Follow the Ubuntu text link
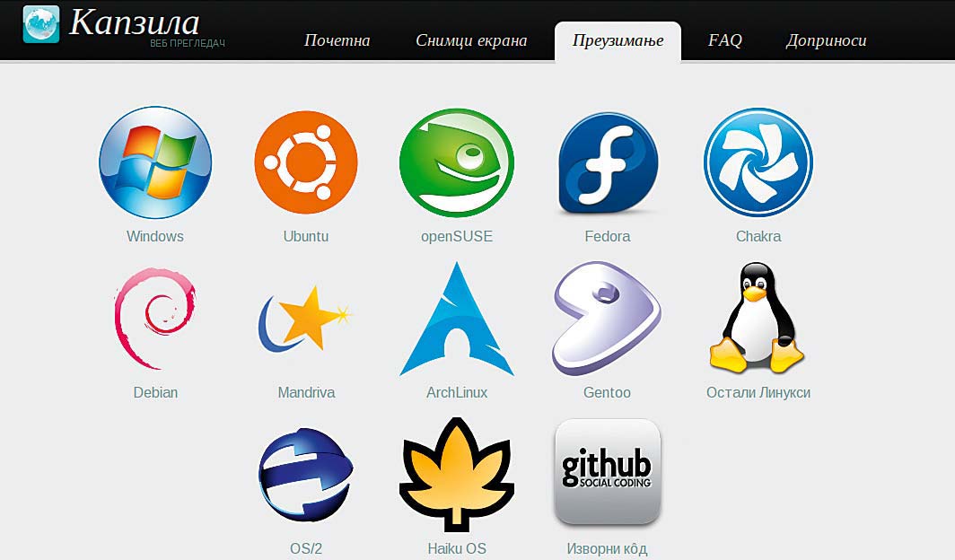Viewport: 955px width, 560px height. 306,236
